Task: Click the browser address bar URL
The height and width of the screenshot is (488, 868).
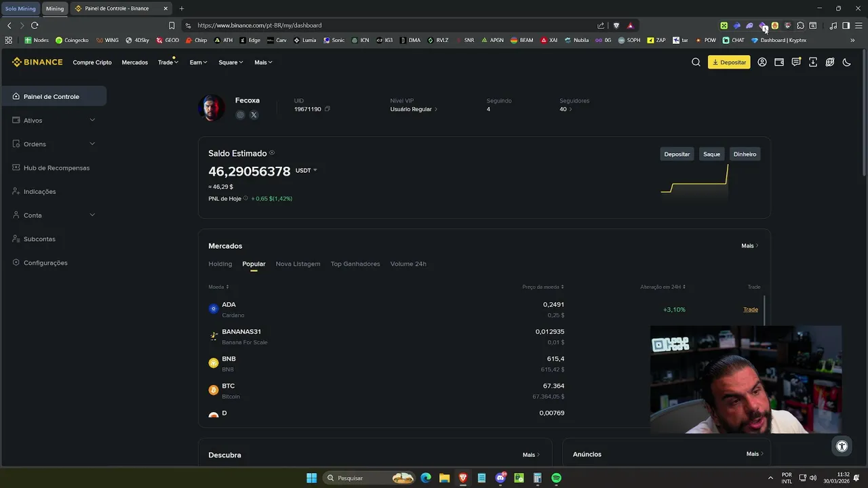Action: [260, 26]
